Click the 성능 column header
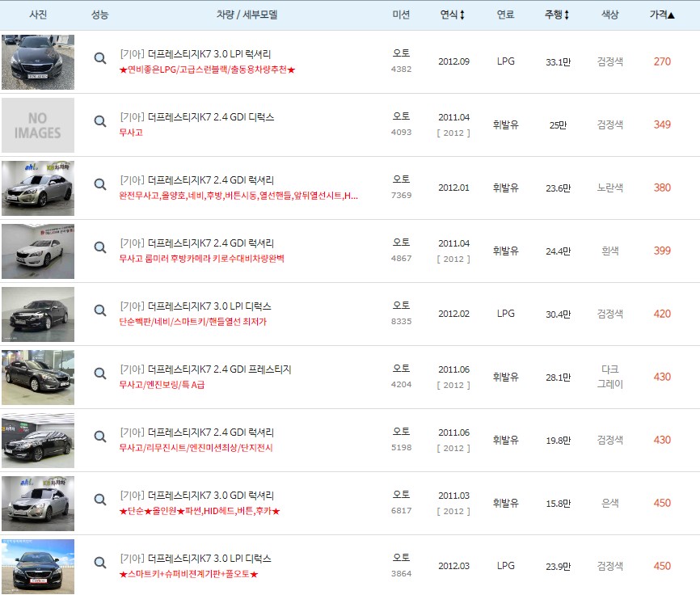This screenshot has height=595, width=700. [x=100, y=15]
